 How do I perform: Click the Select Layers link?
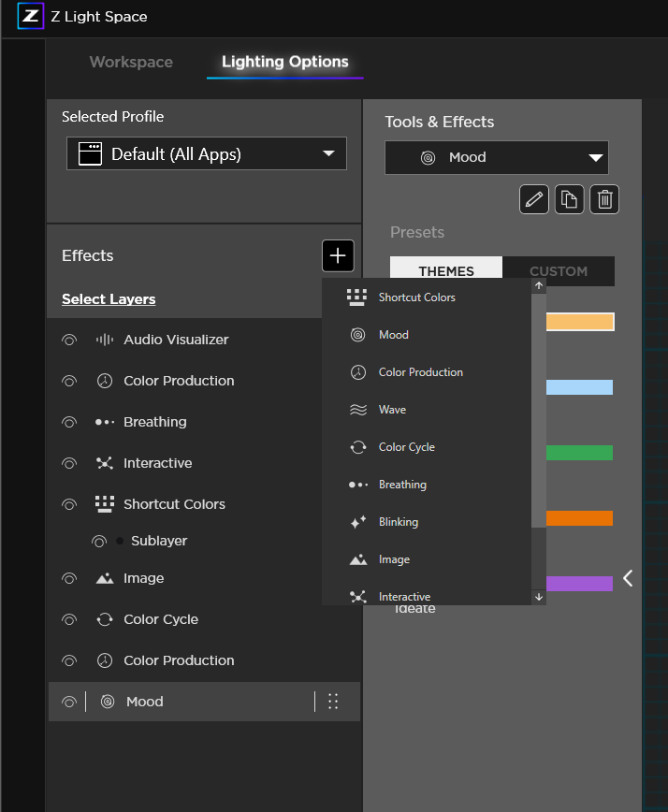pyautogui.click(x=109, y=299)
